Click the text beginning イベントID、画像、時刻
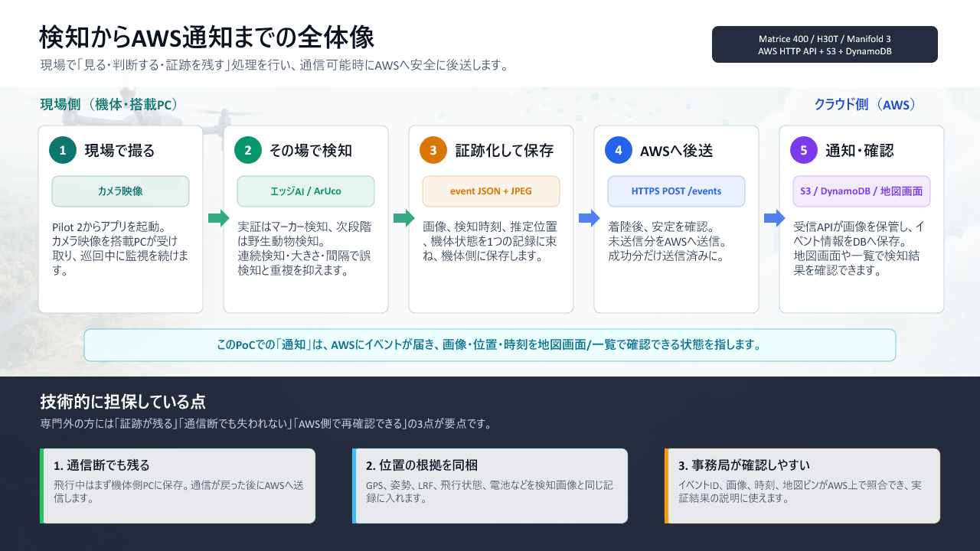The image size is (980, 551). 800,491
